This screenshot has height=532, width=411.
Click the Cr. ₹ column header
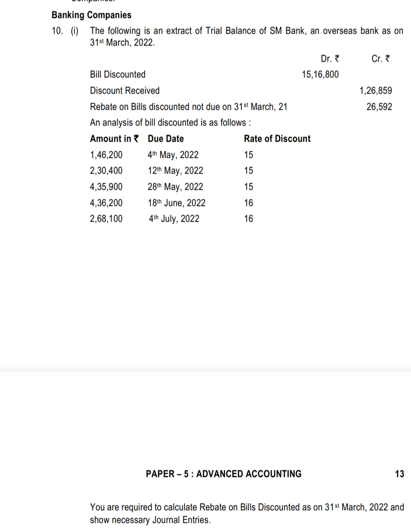tap(380, 59)
